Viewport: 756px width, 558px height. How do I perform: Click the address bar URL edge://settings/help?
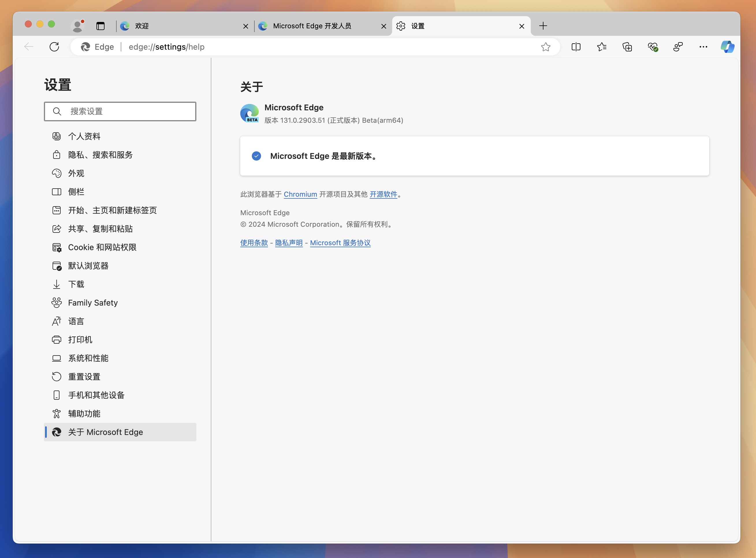click(x=166, y=46)
